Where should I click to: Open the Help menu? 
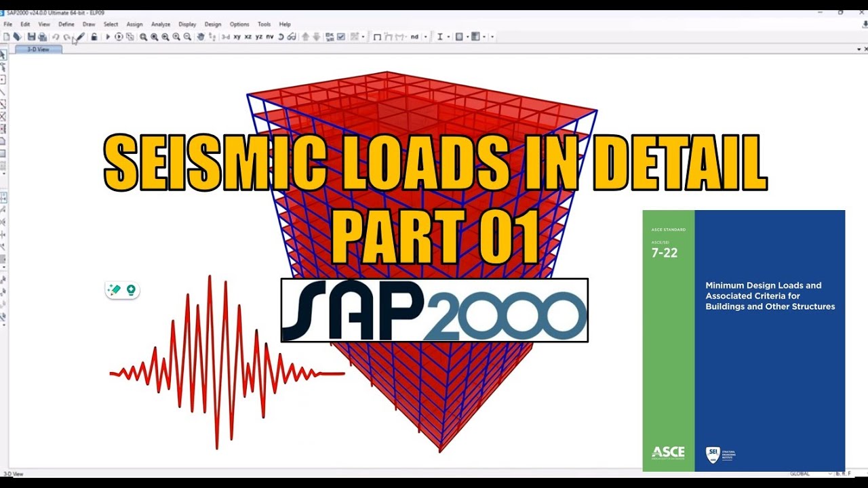[x=285, y=24]
